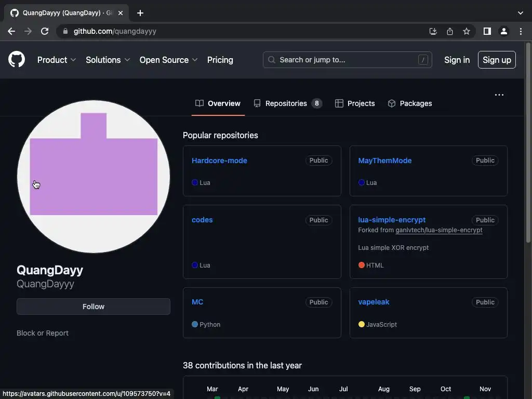Click the browser forward arrow
This screenshot has height=399, width=532.
(x=28, y=31)
